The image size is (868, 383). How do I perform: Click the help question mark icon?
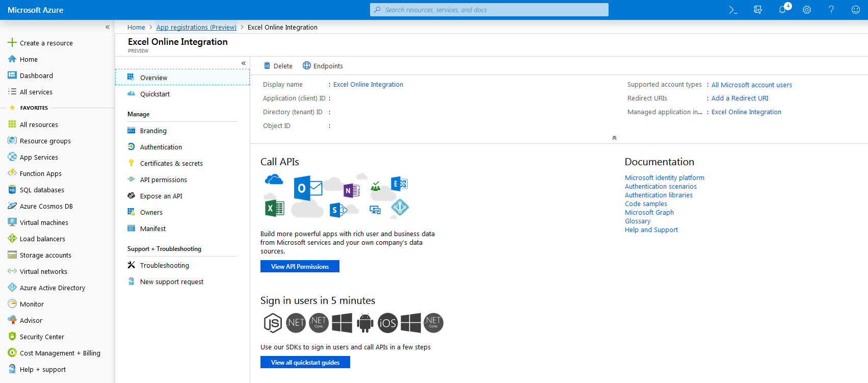tap(831, 10)
